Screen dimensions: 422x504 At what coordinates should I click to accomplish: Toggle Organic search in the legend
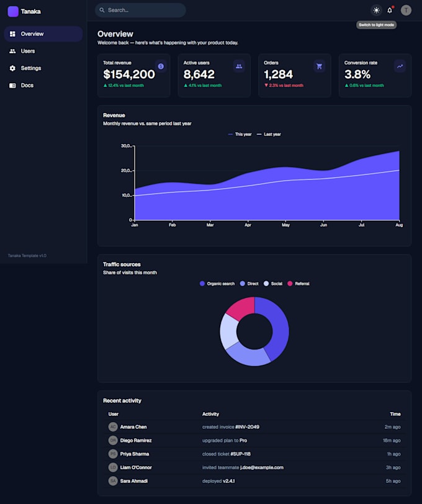point(217,284)
